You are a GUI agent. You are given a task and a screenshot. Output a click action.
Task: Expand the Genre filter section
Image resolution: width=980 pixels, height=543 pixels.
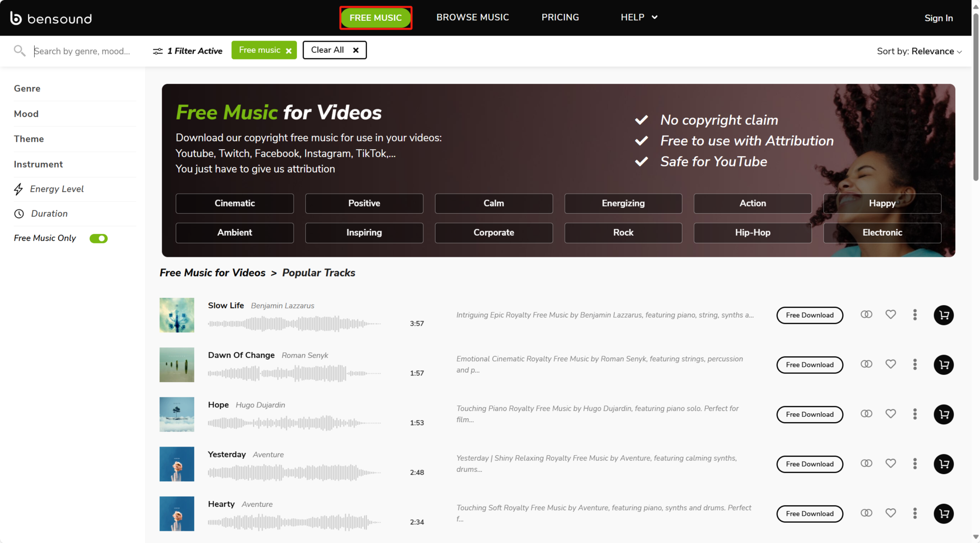coord(27,88)
